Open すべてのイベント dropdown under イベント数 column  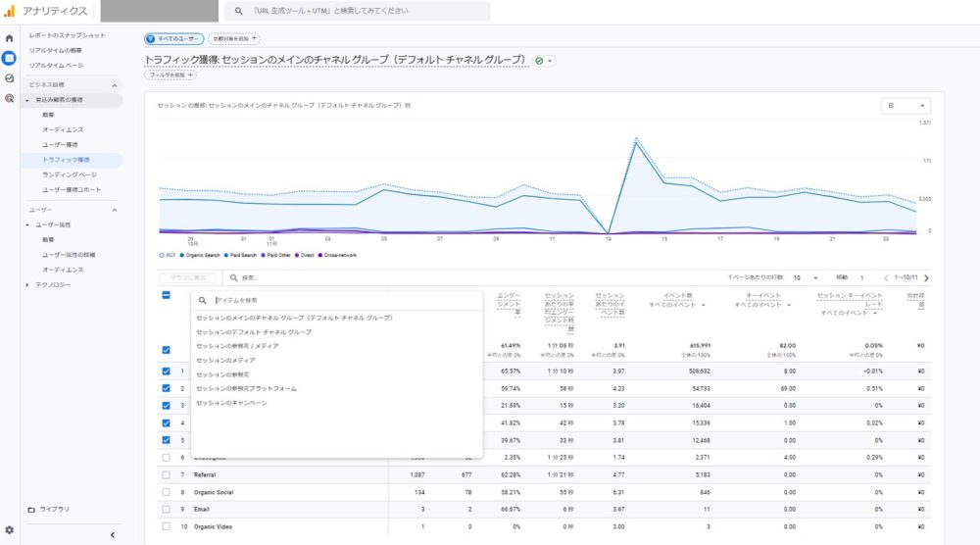pyautogui.click(x=677, y=305)
